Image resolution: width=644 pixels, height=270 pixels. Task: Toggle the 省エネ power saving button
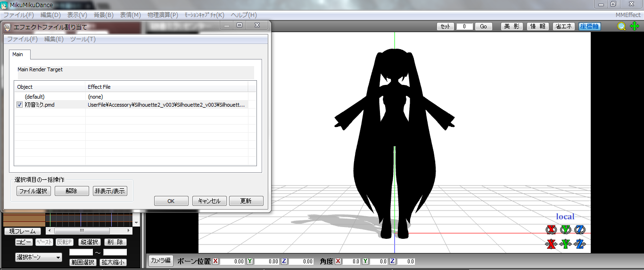tap(564, 26)
